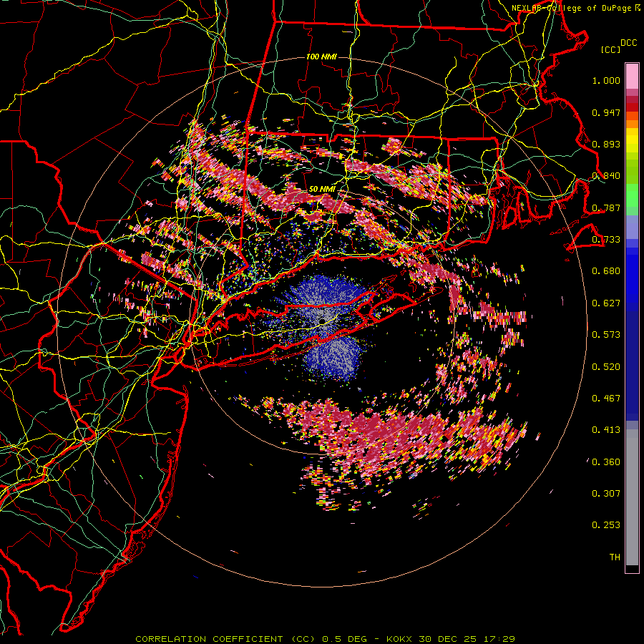This screenshot has width=644, height=644.
Task: Click the black KOKX radar site dot
Action: [323, 321]
